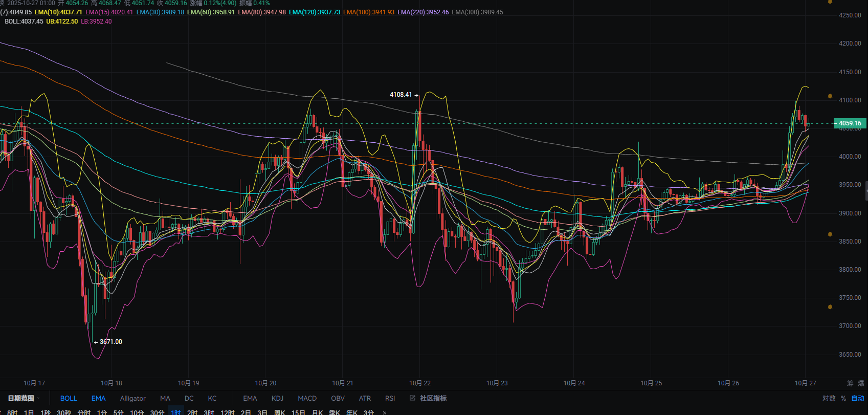
Task: Expand the right side panel handle
Action: (x=866, y=191)
